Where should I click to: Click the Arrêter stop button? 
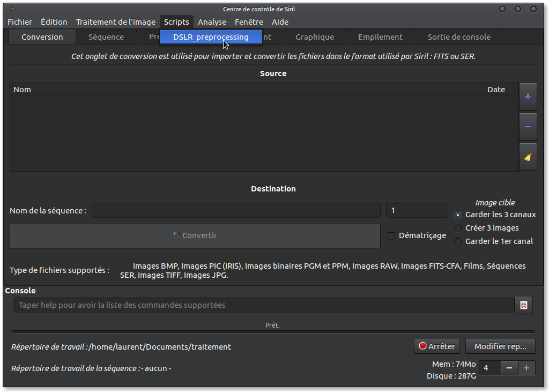pos(436,346)
